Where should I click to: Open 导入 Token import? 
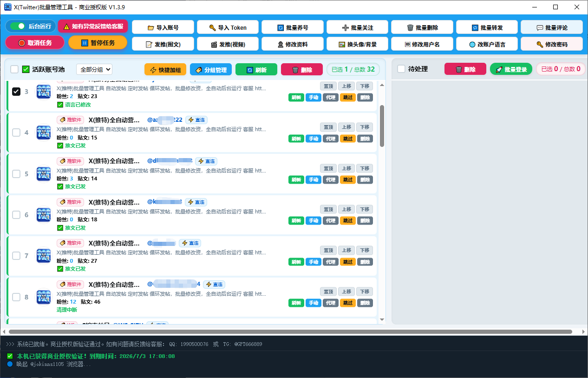(228, 27)
